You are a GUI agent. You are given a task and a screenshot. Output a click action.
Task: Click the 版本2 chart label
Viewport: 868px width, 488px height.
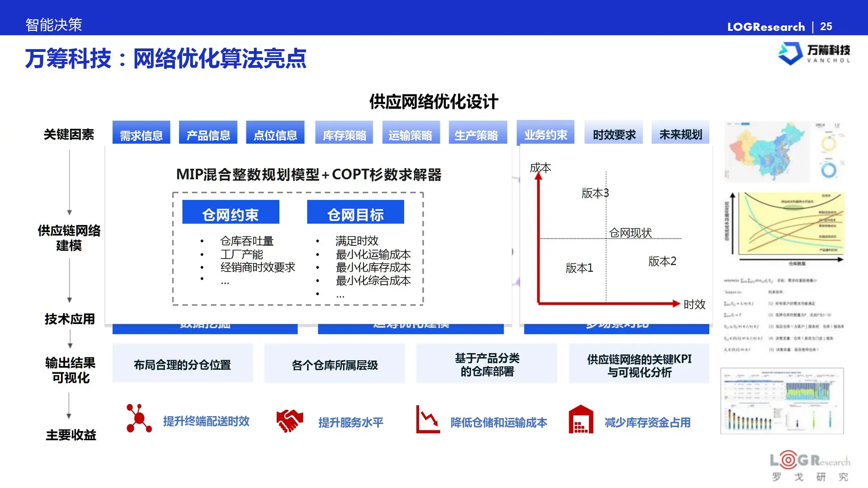(x=662, y=261)
